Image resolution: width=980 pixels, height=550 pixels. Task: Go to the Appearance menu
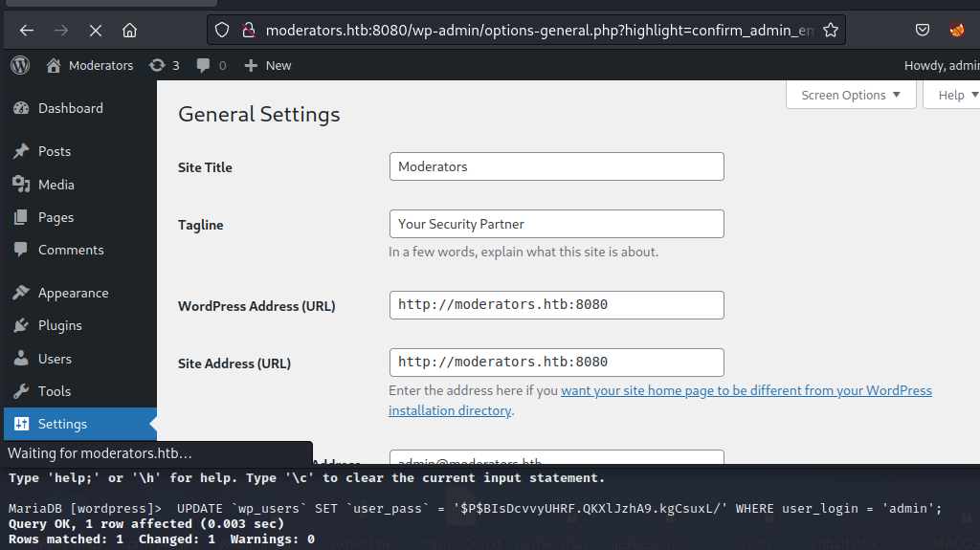[x=73, y=293]
